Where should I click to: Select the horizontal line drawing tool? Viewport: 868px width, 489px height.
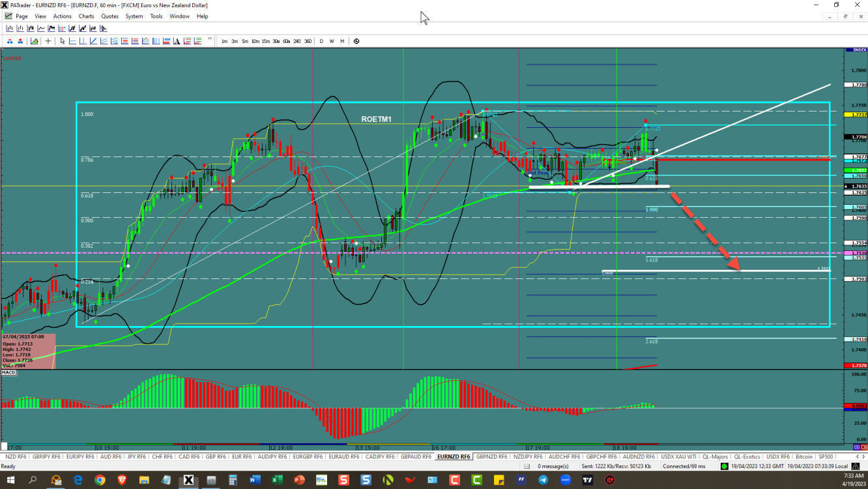(73, 41)
